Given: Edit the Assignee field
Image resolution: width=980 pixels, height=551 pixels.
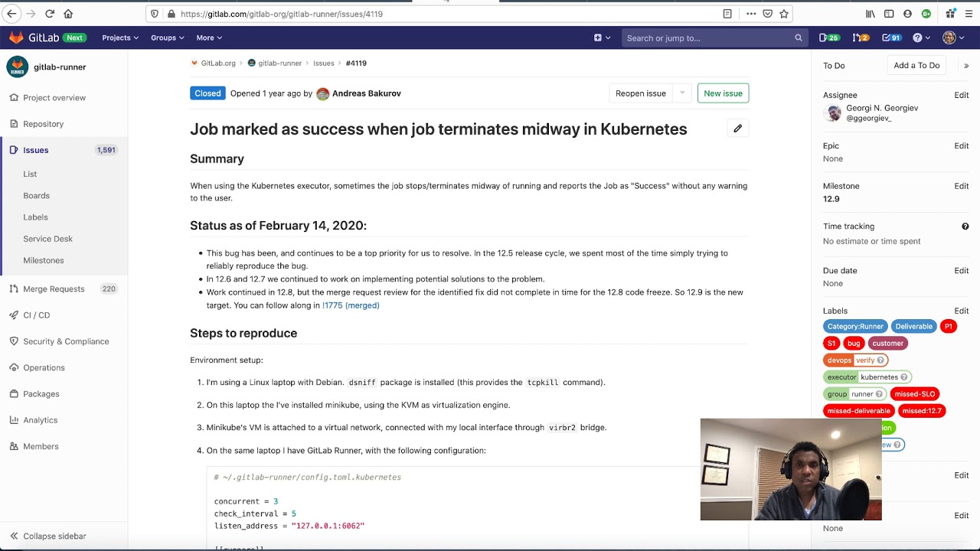Looking at the screenshot, I should tap(961, 95).
